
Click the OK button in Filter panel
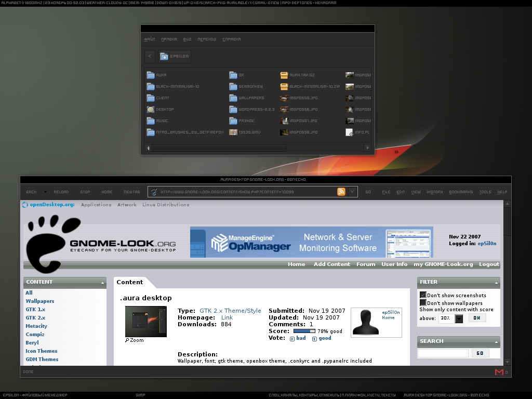click(477, 318)
